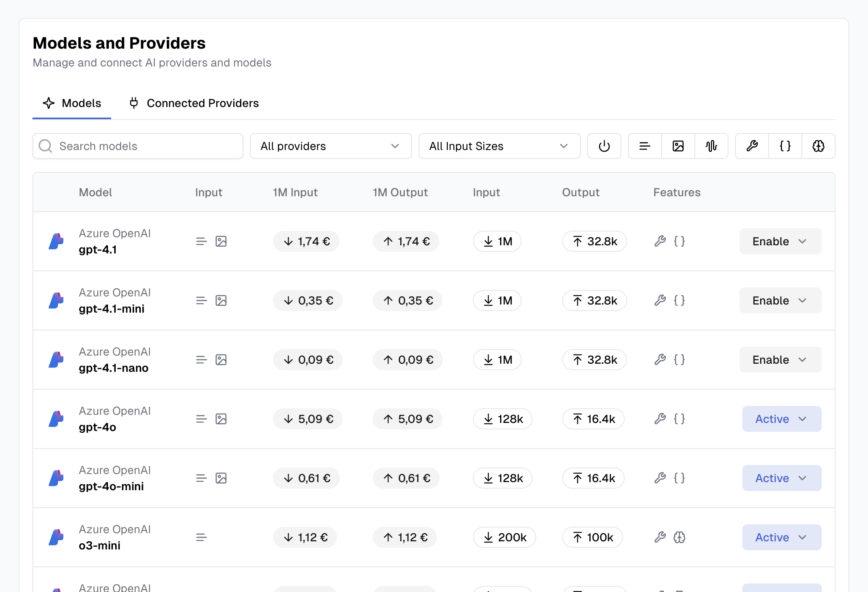Filter models by structured output feature
868x592 pixels.
785,146
